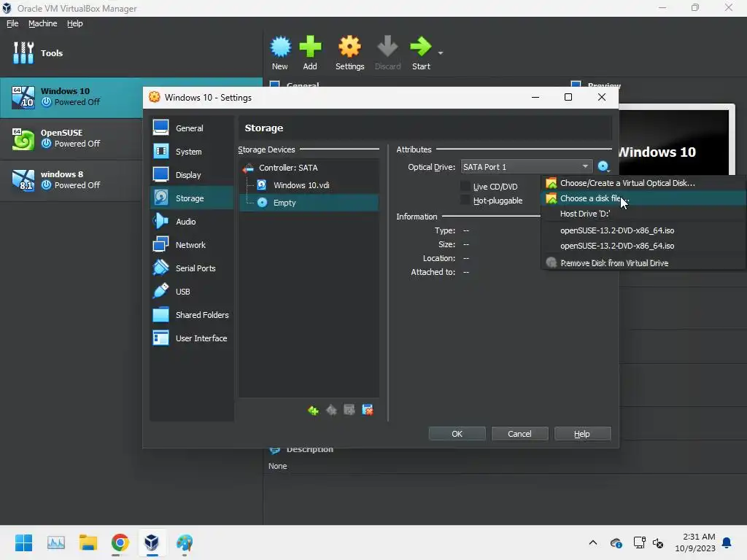
Task: Open the System settings category
Action: click(x=192, y=152)
